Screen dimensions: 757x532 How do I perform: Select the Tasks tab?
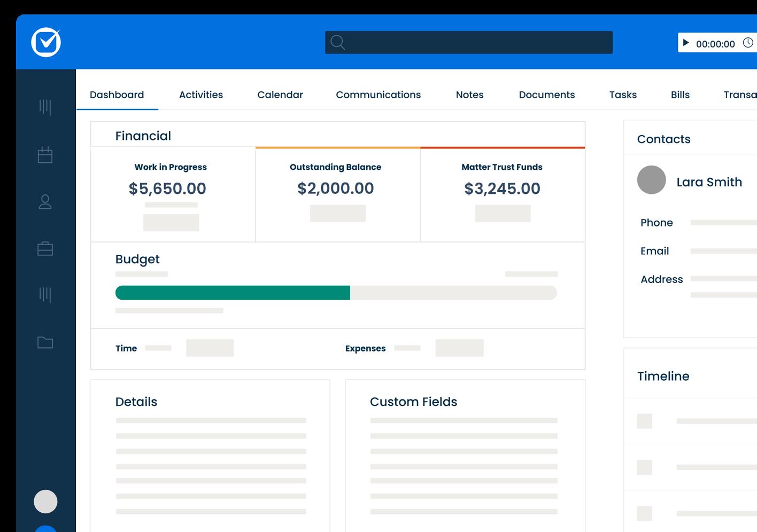(623, 95)
